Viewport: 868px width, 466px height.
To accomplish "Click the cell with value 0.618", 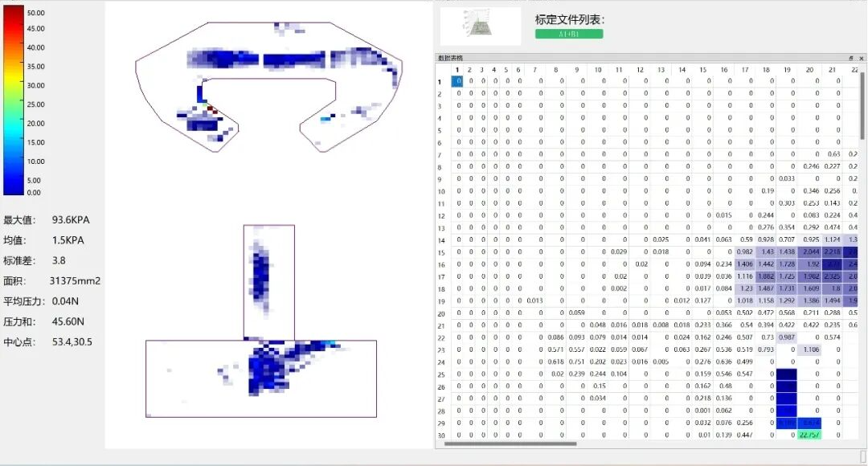I will point(556,362).
